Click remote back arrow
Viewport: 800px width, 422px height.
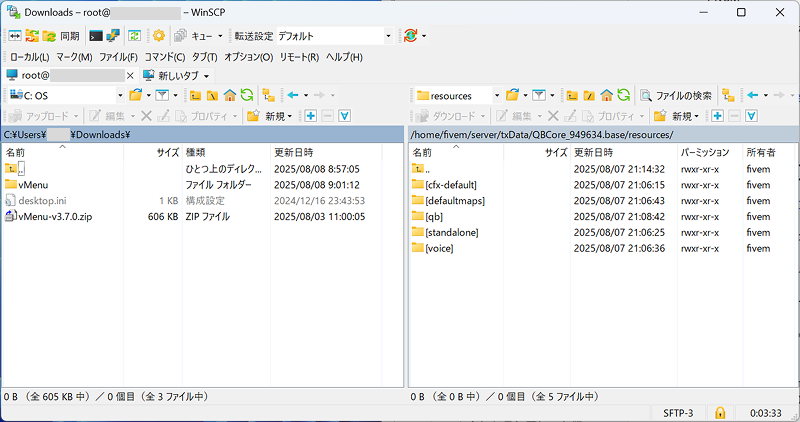pos(753,95)
